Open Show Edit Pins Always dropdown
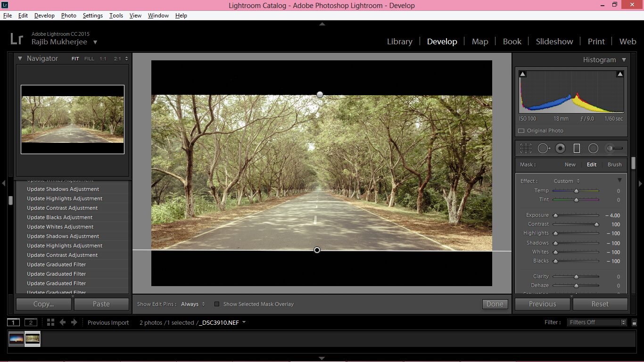 (193, 304)
